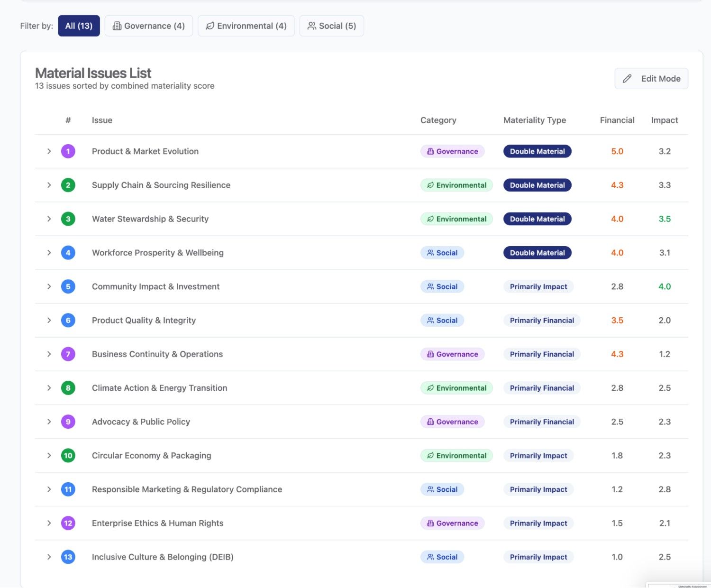Expand Business Continuity & Operations row chevron
The height and width of the screenshot is (588, 711).
(x=49, y=354)
